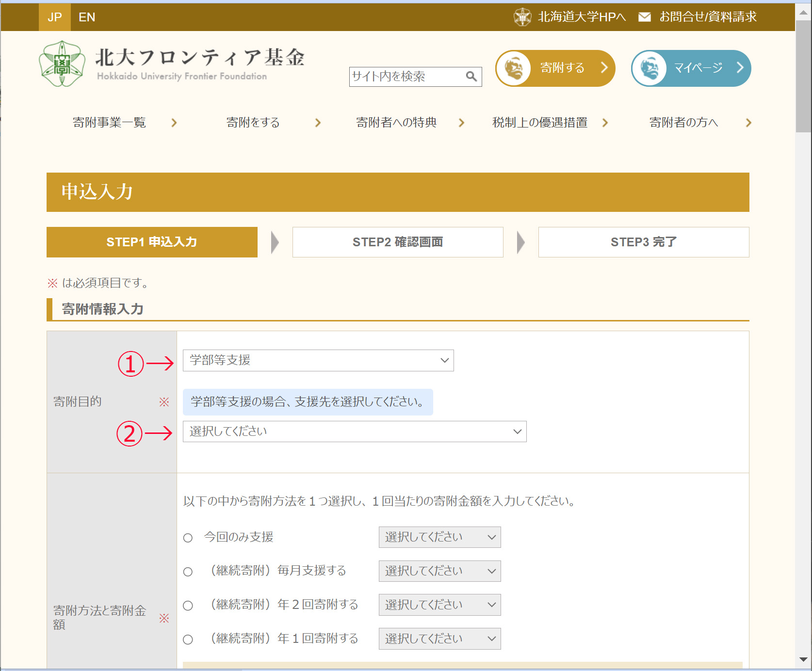Image resolution: width=812 pixels, height=671 pixels.
Task: Click the Hokkaido University Frontier Foundation emblem logo
Action: (x=62, y=64)
